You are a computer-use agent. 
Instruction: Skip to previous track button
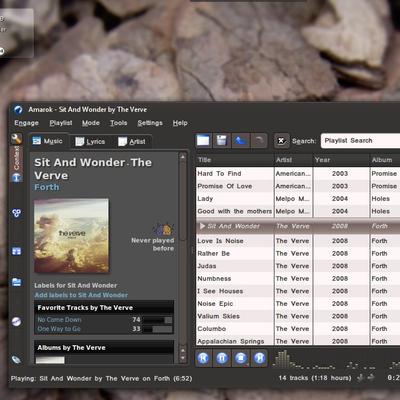pos(203,358)
